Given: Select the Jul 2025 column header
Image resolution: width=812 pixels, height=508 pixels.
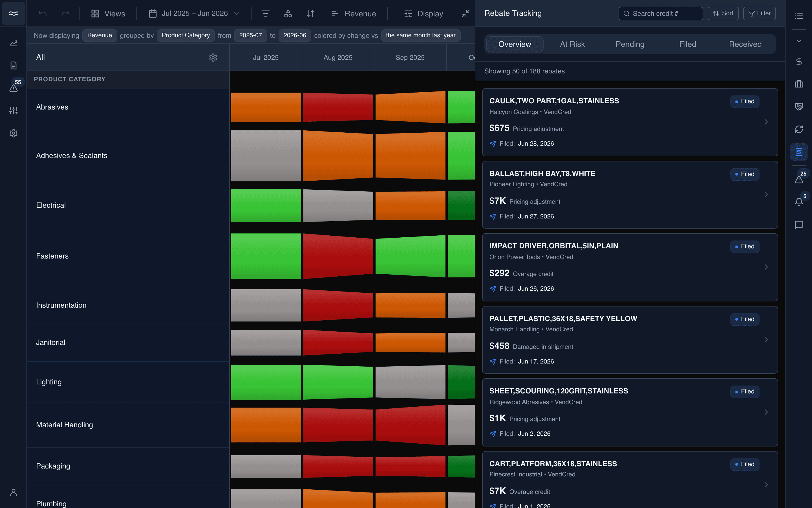Looking at the screenshot, I should pos(266,58).
